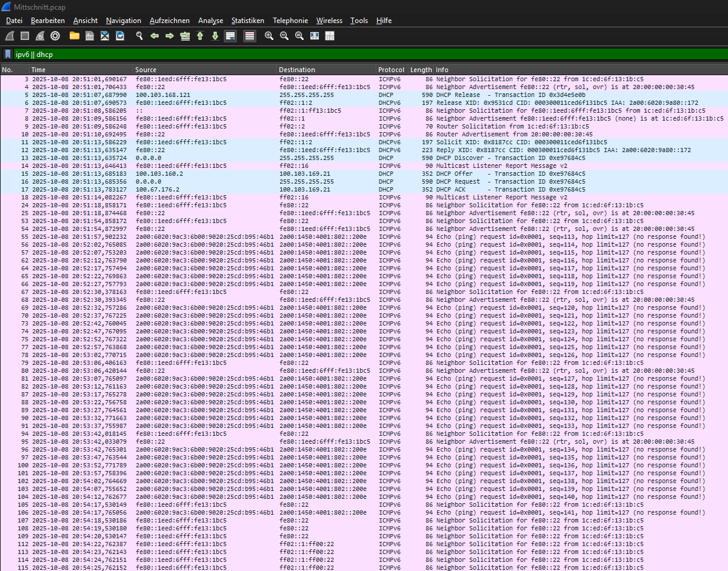Select packet 5 DHCP Release row
Viewport: 728px width, 571px height.
[x=364, y=95]
